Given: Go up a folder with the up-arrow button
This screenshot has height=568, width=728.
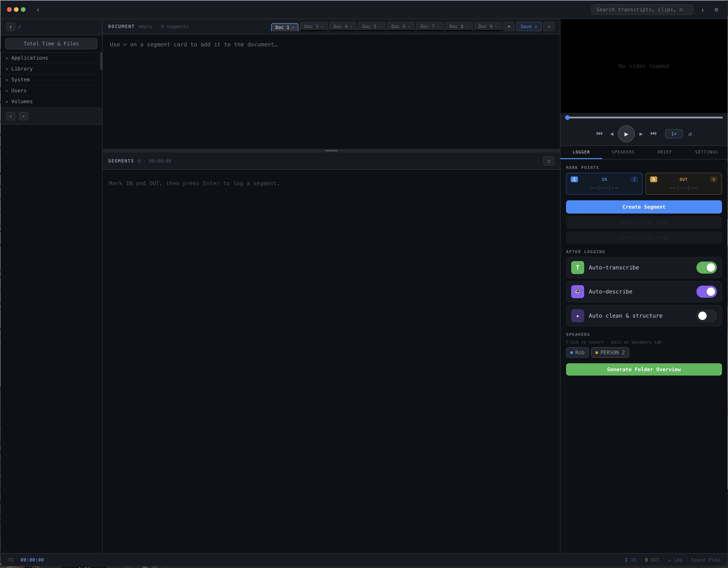Looking at the screenshot, I should tap(11, 27).
